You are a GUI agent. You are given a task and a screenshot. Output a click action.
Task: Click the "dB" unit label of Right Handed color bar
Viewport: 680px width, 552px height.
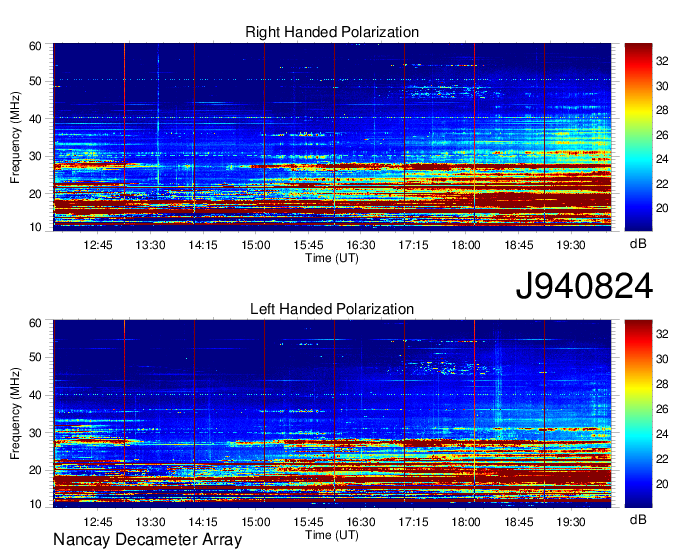pos(638,244)
